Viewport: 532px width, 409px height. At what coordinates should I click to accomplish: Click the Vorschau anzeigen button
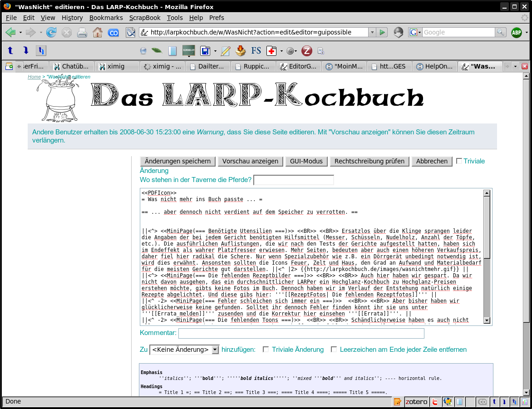tap(250, 161)
